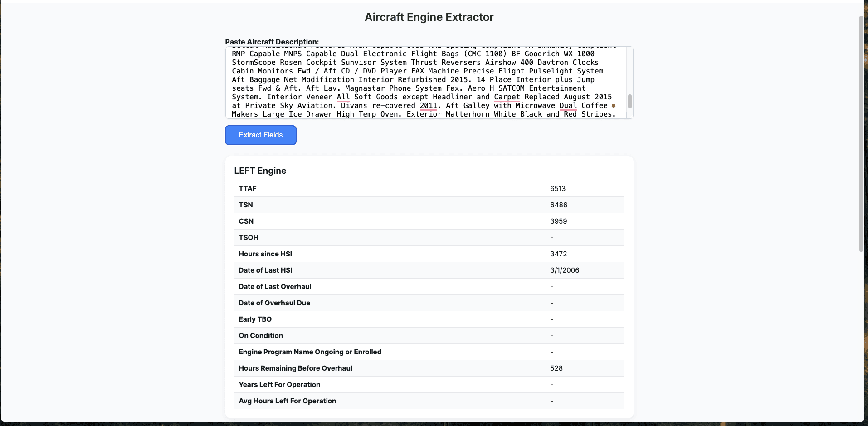
Task: Click the Engine Program Name Ongoing or Enrolled label
Action: point(310,352)
